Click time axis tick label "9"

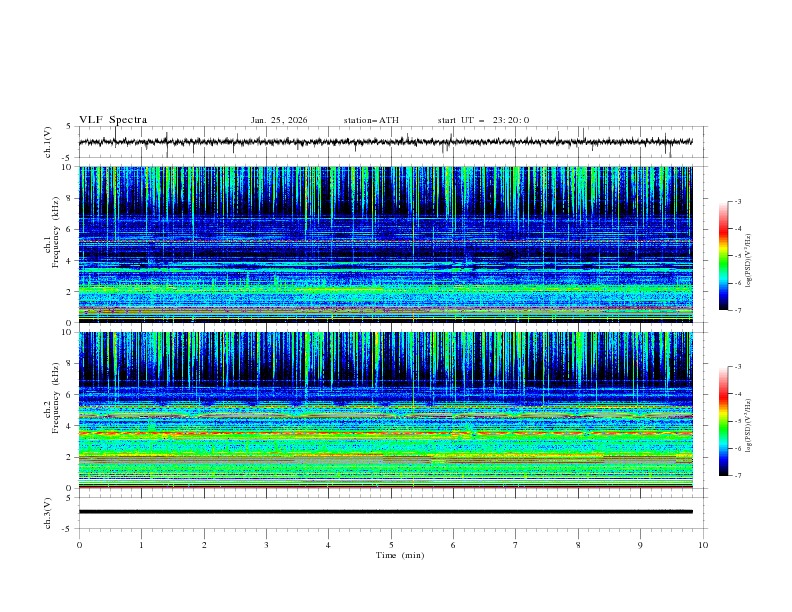640,545
